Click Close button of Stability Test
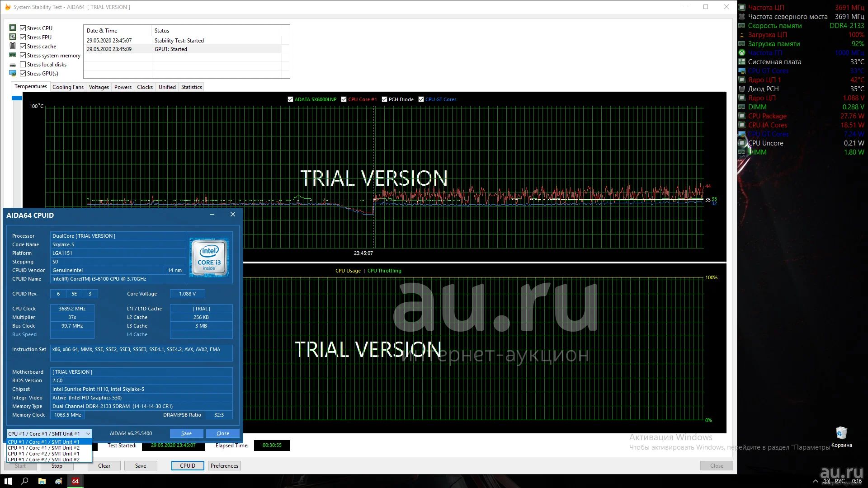The width and height of the screenshot is (868, 488). coord(717,466)
